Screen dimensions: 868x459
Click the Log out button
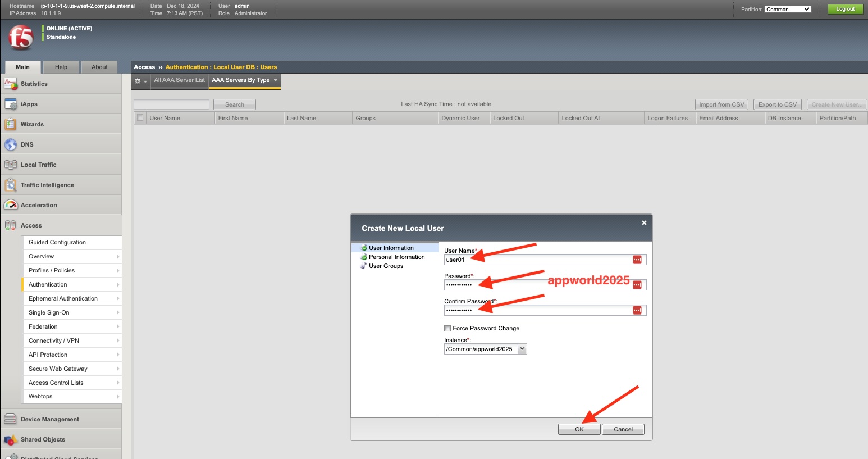[845, 9]
